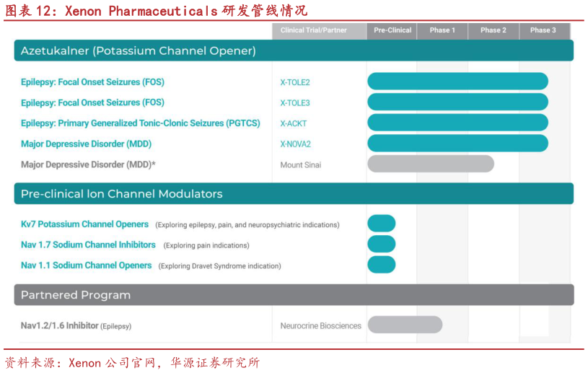Click the X-TOLE3 trial name
Image resolution: width=588 pixels, height=373 pixels.
coord(295,103)
